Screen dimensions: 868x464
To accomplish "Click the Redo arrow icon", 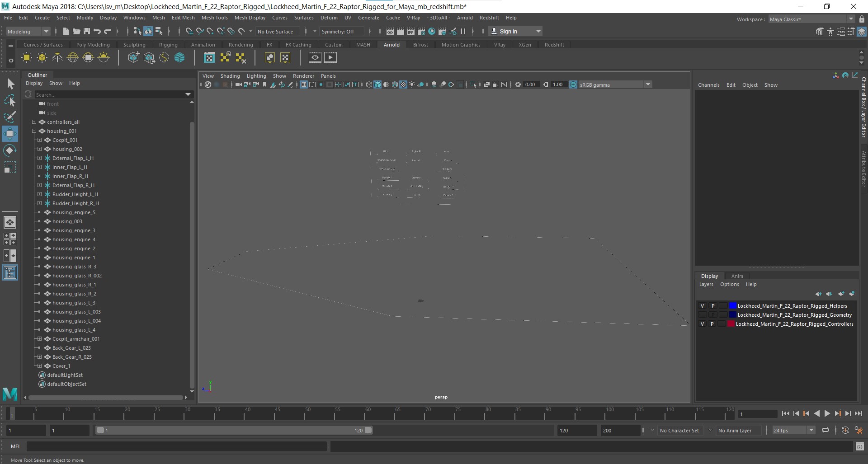I will [108, 31].
